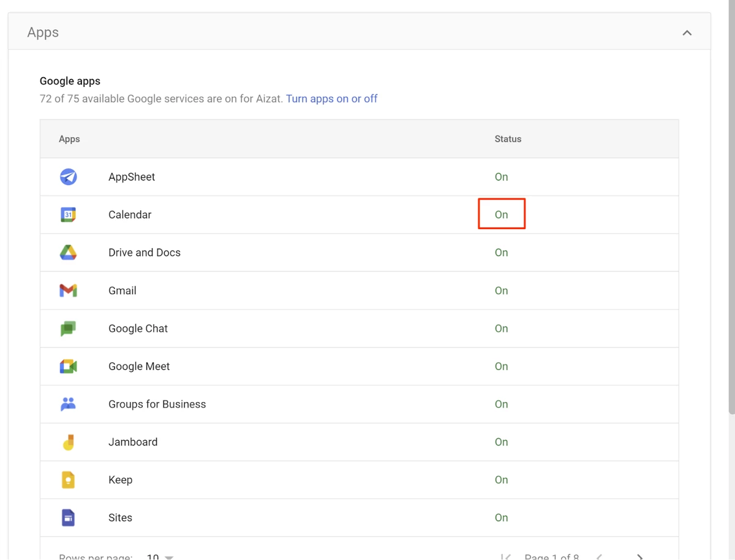
Task: Click the Groups for Business icon
Action: [68, 404]
